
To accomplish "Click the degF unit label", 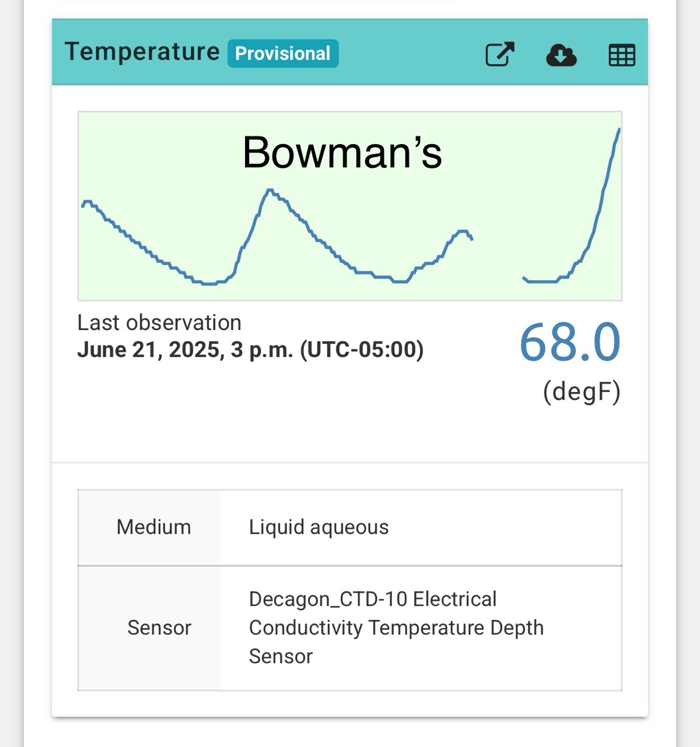I will pos(582,392).
